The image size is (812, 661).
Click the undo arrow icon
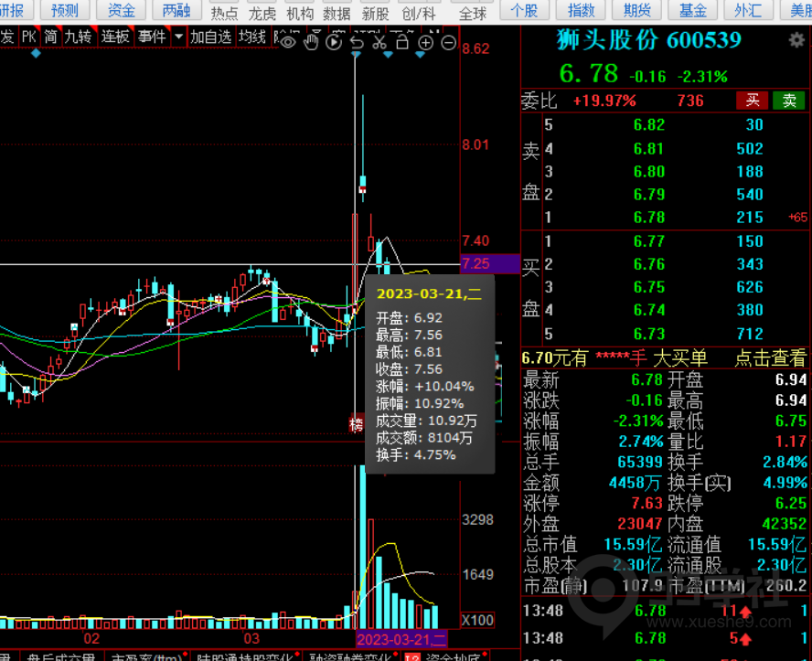[357, 42]
